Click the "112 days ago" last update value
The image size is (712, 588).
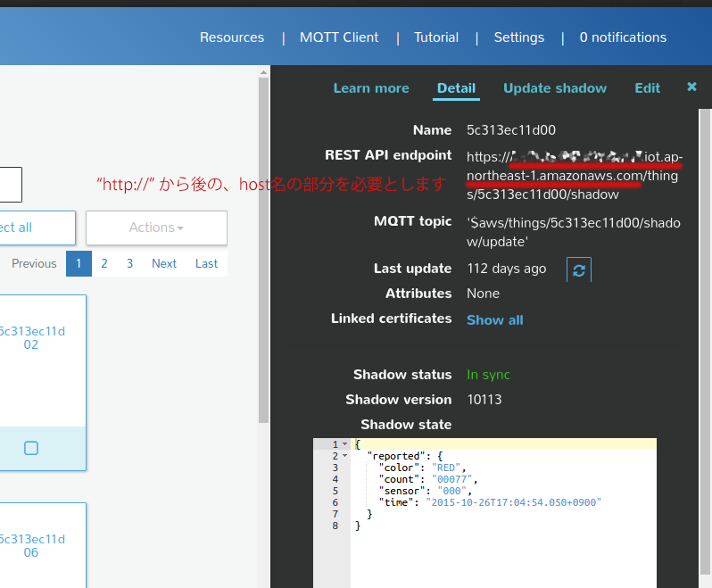point(506,269)
